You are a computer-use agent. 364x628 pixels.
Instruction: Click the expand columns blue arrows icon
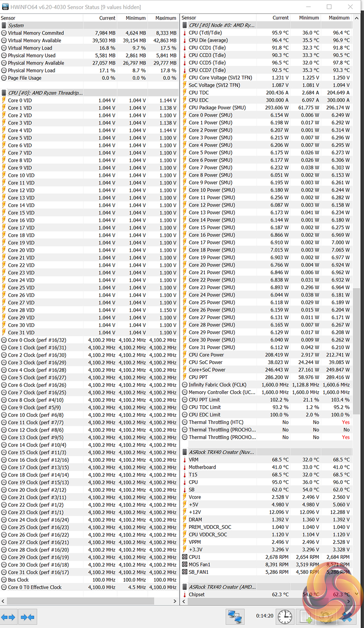coord(8,617)
